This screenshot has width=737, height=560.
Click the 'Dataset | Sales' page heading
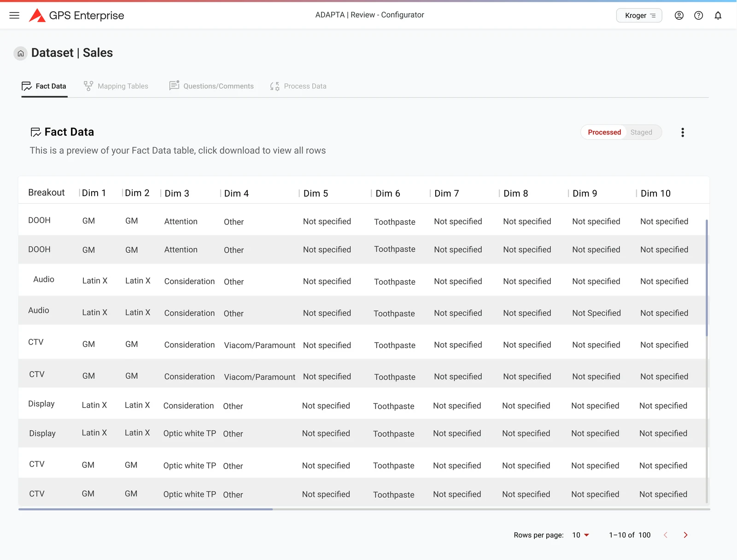[72, 53]
